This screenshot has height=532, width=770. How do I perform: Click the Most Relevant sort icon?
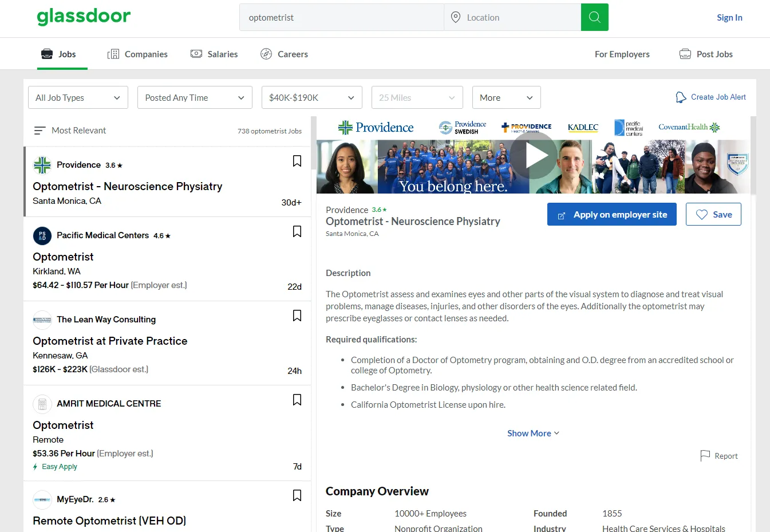[40, 131]
